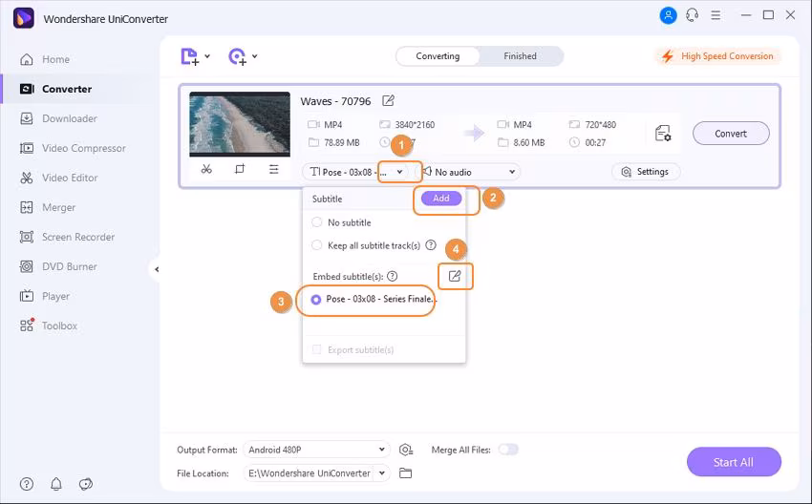This screenshot has height=504, width=812.
Task: Select Converter in the sidebar
Action: tap(56, 89)
